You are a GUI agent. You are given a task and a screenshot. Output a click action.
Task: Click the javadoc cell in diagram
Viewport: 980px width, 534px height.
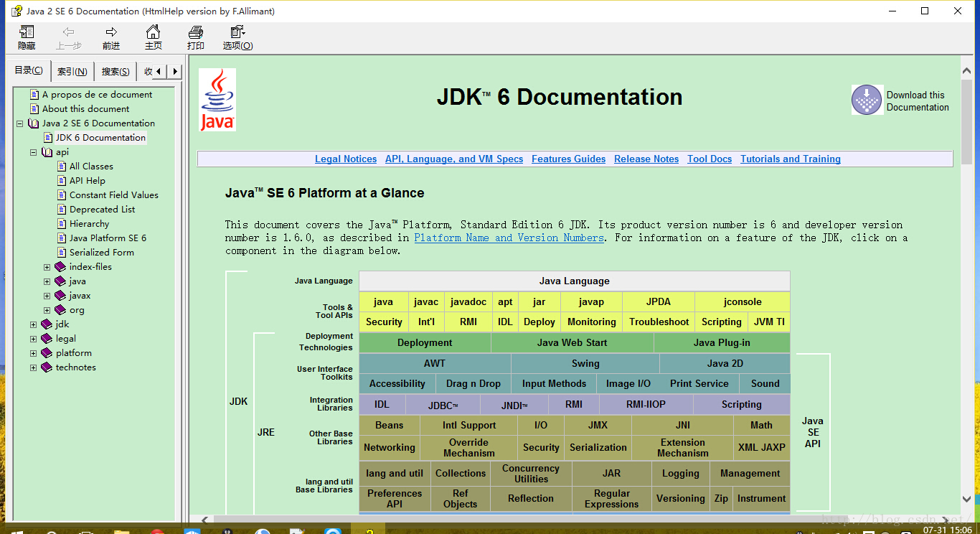(468, 302)
